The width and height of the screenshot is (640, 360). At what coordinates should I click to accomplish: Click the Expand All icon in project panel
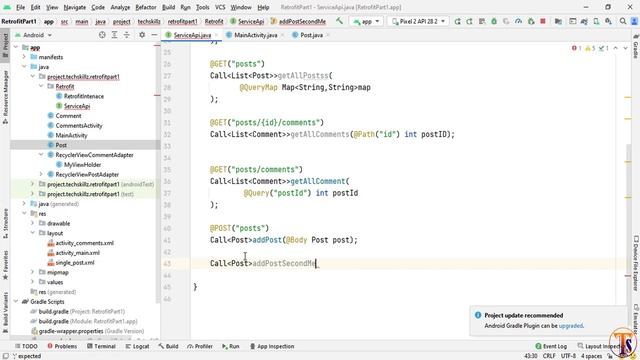point(114,35)
